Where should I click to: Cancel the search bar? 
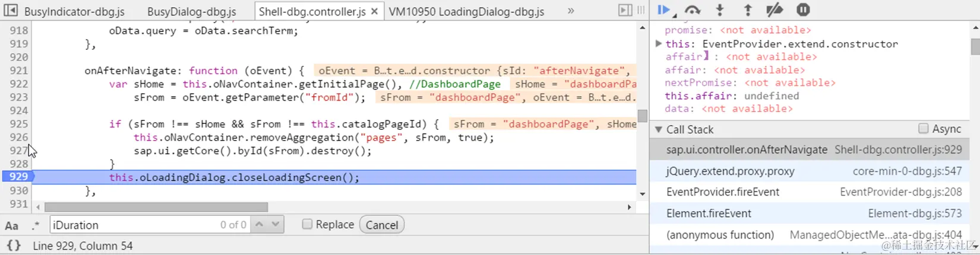tap(382, 225)
